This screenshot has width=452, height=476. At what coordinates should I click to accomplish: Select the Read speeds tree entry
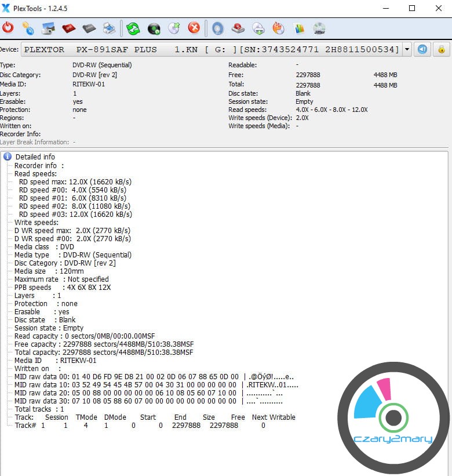pos(35,173)
